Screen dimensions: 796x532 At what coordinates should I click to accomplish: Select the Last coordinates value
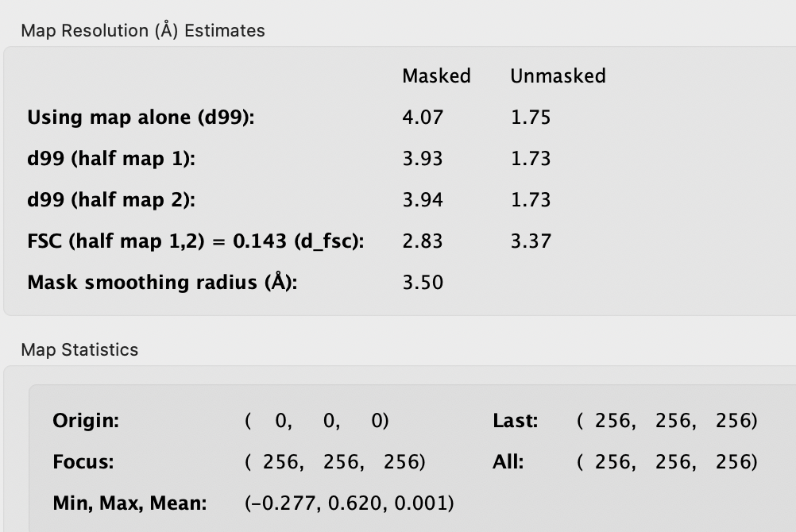tap(667, 421)
